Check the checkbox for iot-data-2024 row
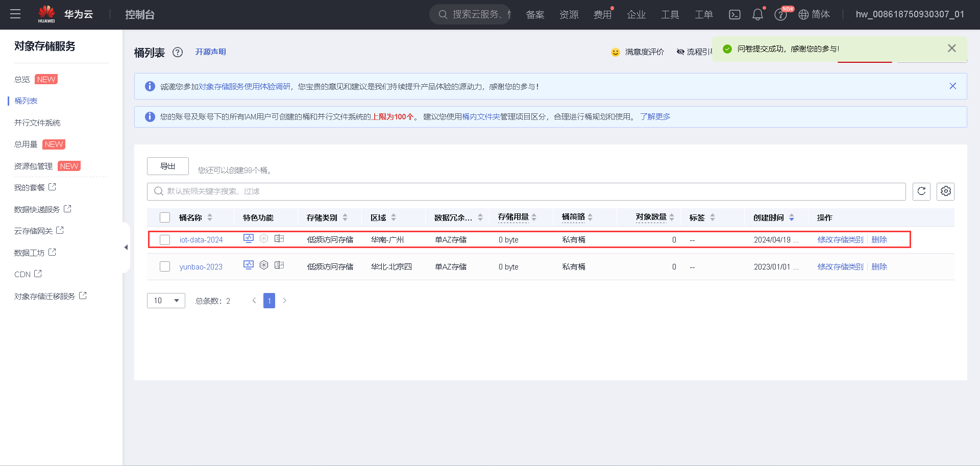Screen dimensions: 980x466 165,239
